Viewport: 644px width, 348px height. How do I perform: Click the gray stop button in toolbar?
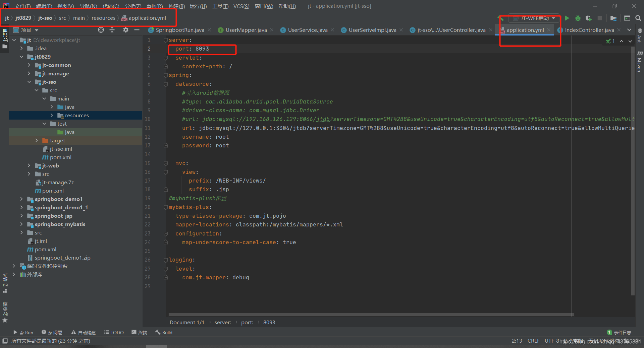tap(600, 18)
